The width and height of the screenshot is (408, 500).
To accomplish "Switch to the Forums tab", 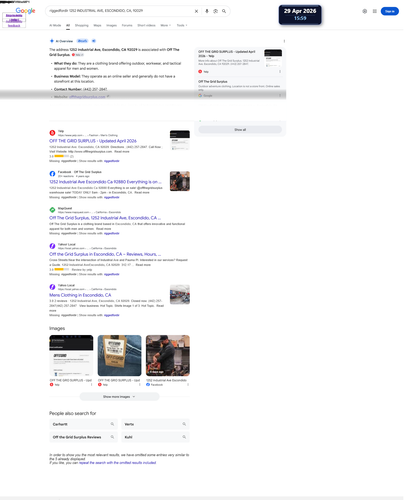I will [x=127, y=25].
